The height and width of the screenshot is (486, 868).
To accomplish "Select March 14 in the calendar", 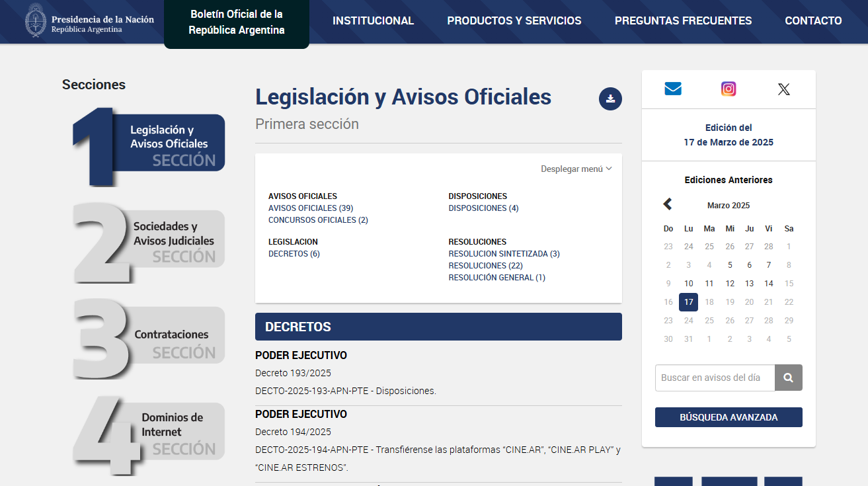I will tap(768, 284).
